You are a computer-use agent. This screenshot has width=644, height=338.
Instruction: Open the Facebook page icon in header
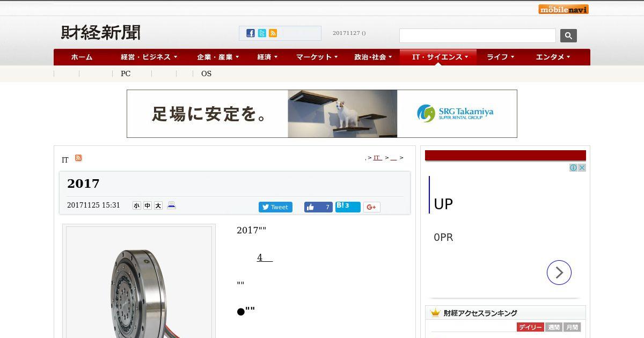tap(251, 33)
